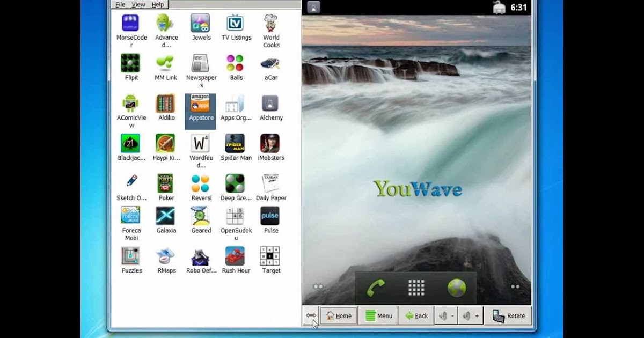Screen dimensions: 644x338
Task: Launch the OpenSudoku app
Action: point(236,216)
